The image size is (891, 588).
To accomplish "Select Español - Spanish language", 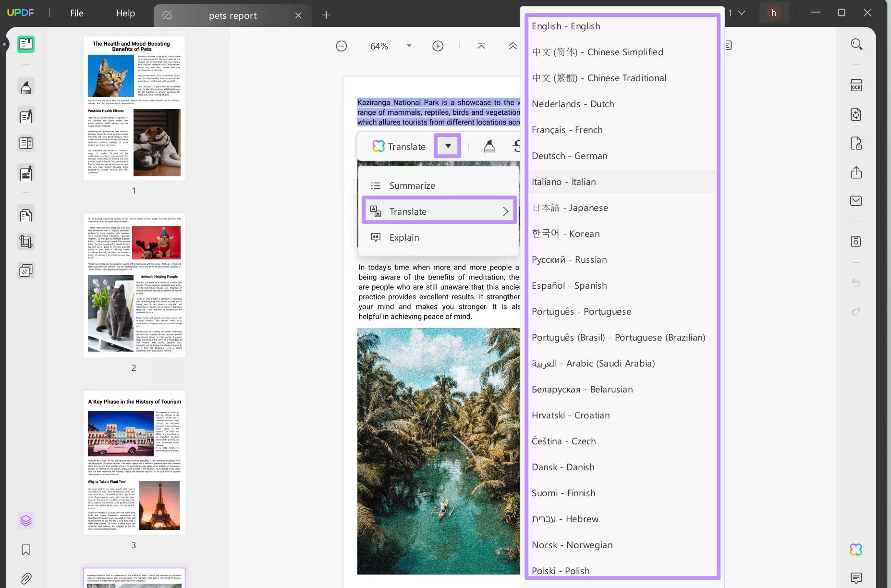I will (622, 285).
